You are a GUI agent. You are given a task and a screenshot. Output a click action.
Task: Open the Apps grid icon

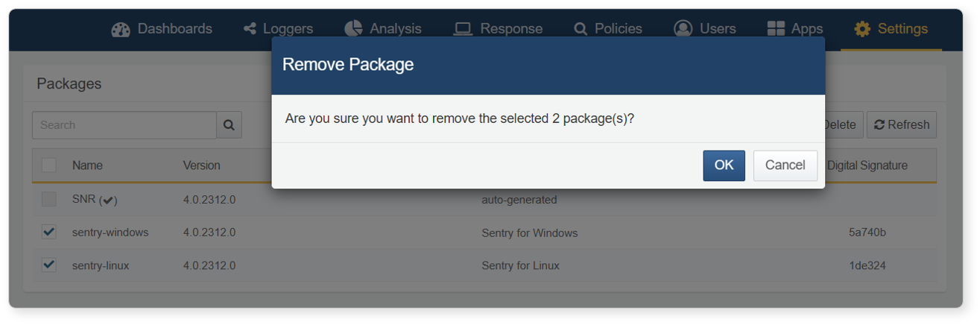pos(776,28)
